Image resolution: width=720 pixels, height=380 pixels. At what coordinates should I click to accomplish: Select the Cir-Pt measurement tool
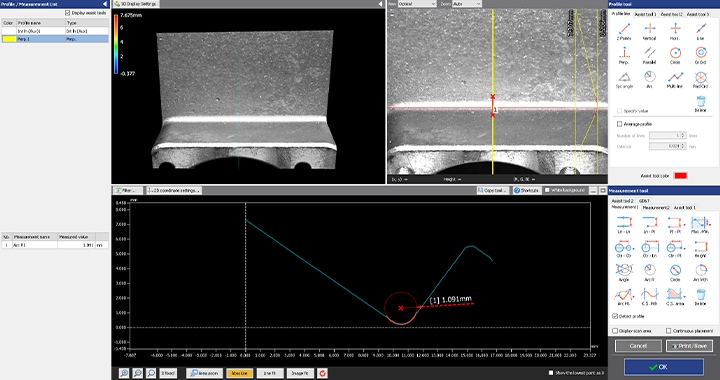(x=674, y=249)
